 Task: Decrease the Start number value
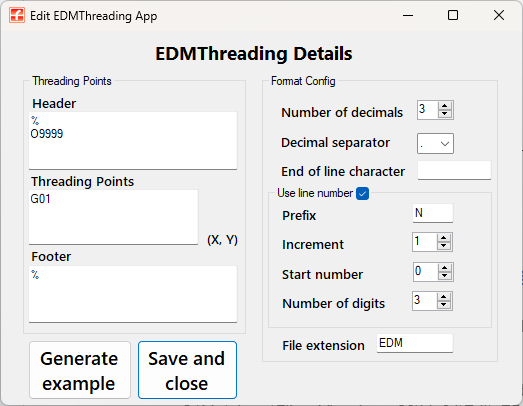(444, 276)
